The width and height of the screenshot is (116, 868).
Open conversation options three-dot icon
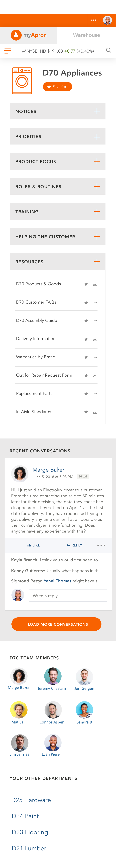tap(101, 545)
